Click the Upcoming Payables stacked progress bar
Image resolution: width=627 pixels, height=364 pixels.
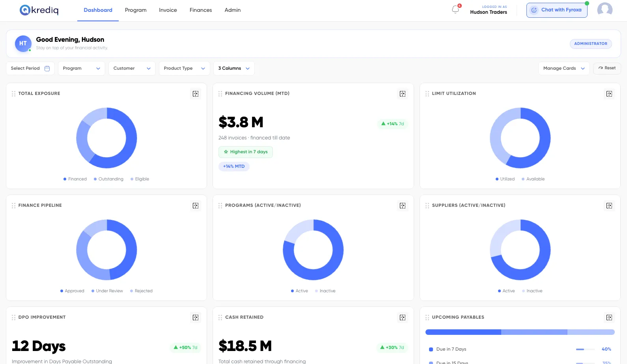[520, 332]
